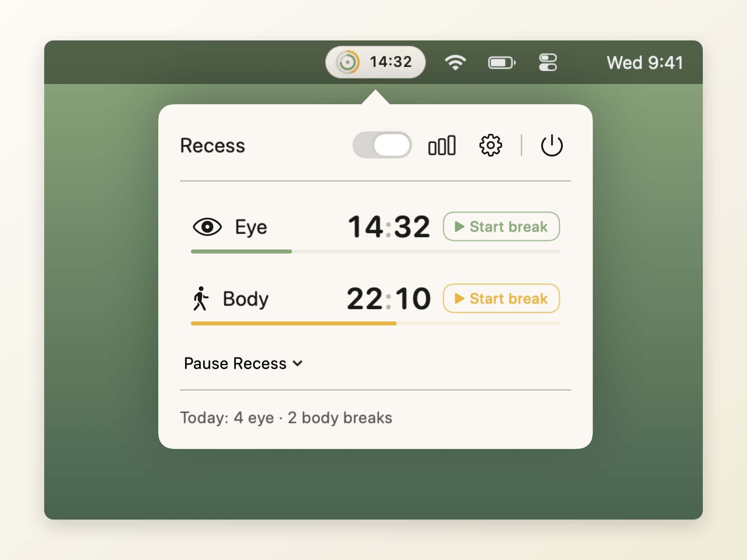Screen dimensions: 747x560
Task: Click the 14:32 Eye countdown in panel
Action: click(389, 227)
